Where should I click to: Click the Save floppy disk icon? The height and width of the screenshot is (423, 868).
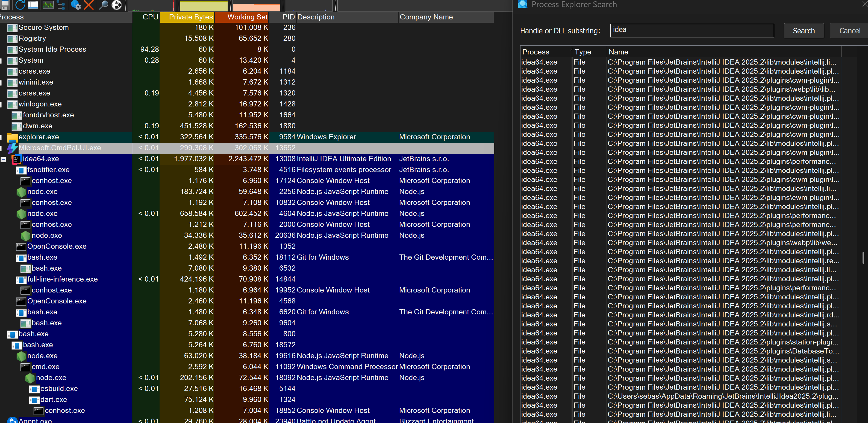coord(5,5)
